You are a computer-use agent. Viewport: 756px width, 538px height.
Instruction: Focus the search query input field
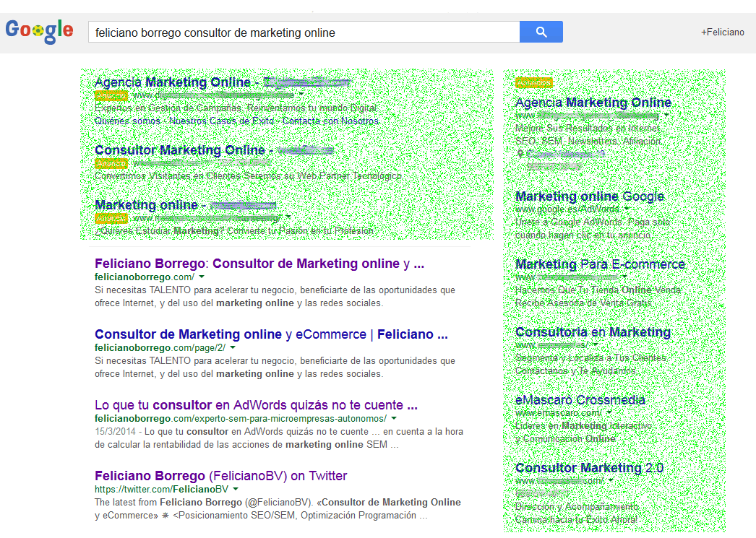(x=304, y=32)
